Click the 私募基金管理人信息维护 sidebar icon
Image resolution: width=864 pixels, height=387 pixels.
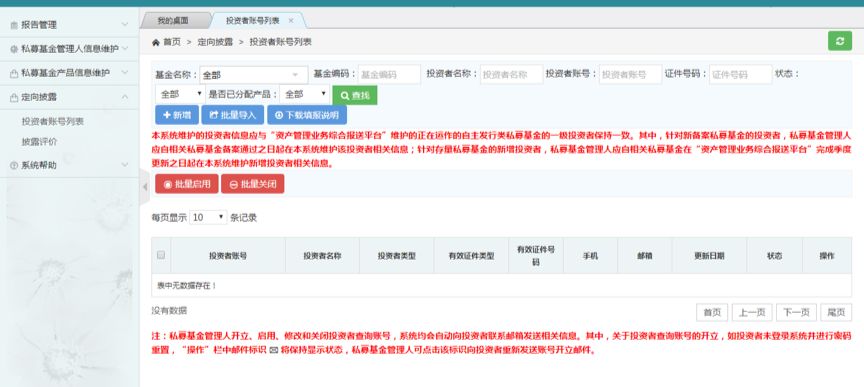tap(14, 49)
